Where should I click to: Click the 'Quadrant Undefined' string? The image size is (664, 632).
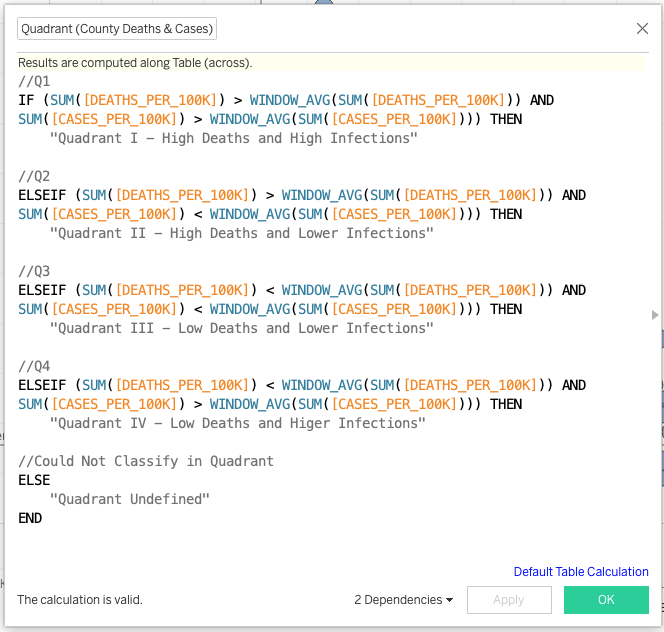pos(130,499)
